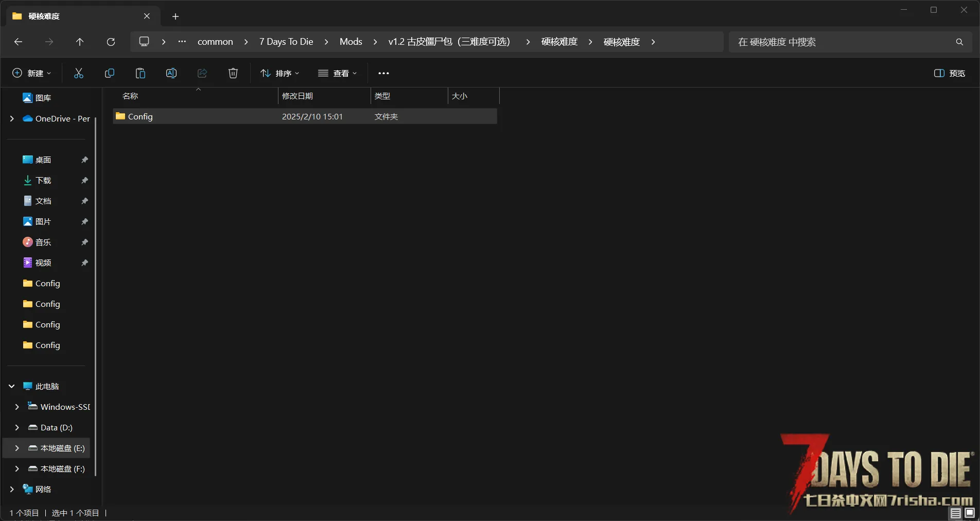Toggle the preview pane (预览)
Image resolution: width=980 pixels, height=521 pixels.
point(950,73)
